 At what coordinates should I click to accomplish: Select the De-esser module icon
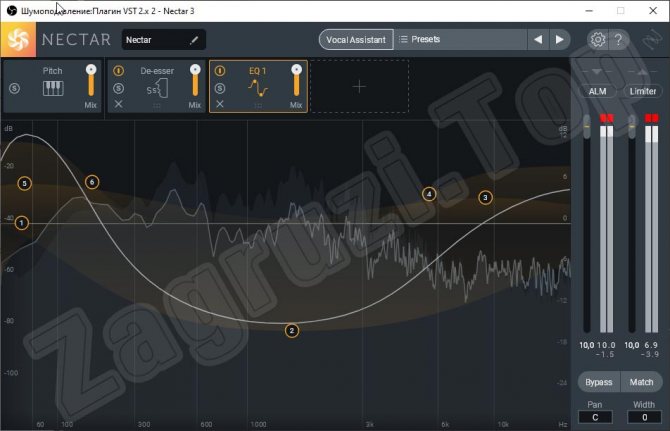point(157,89)
